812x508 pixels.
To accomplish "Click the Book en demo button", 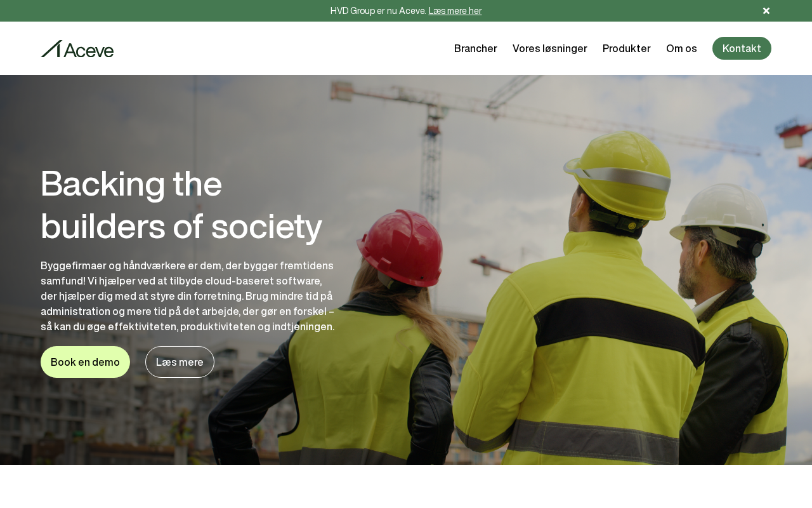I will pyautogui.click(x=85, y=362).
